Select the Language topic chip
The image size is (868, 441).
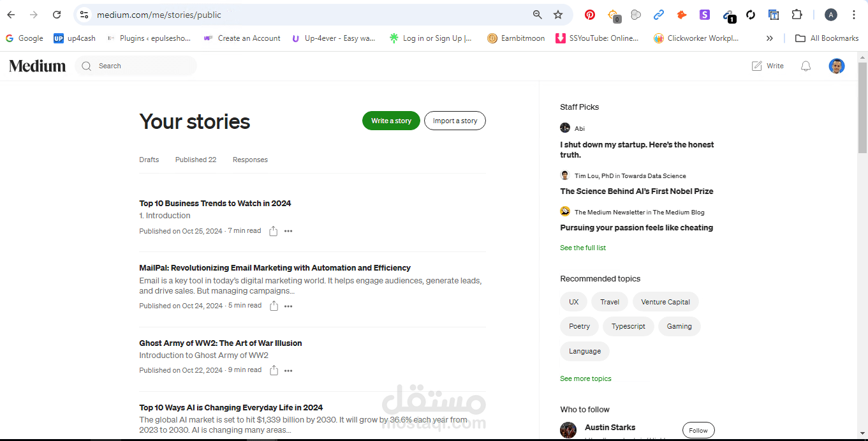(585, 351)
